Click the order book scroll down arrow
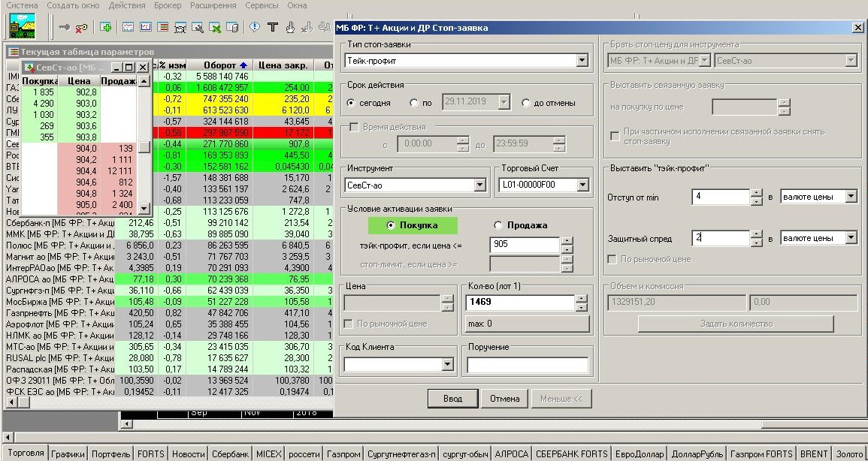Screen dimensions: 868x461 click(x=144, y=209)
